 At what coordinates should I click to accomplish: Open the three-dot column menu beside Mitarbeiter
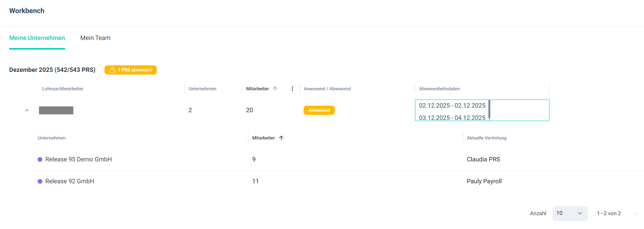292,89
